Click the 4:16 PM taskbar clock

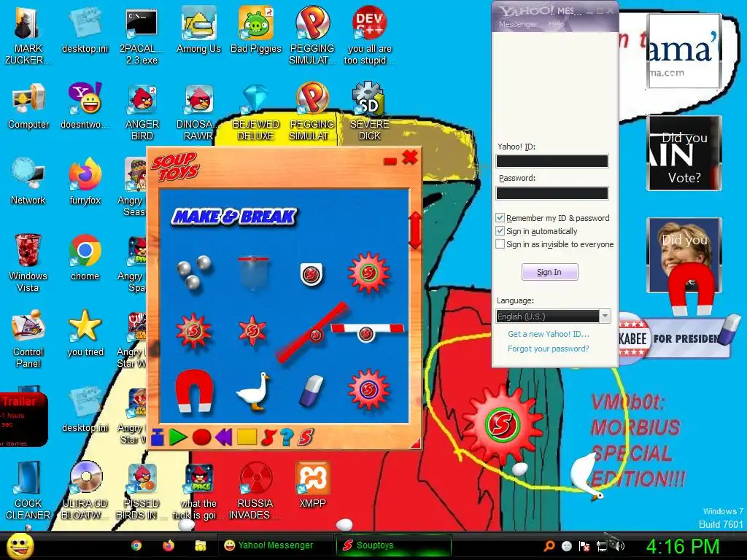click(x=683, y=546)
